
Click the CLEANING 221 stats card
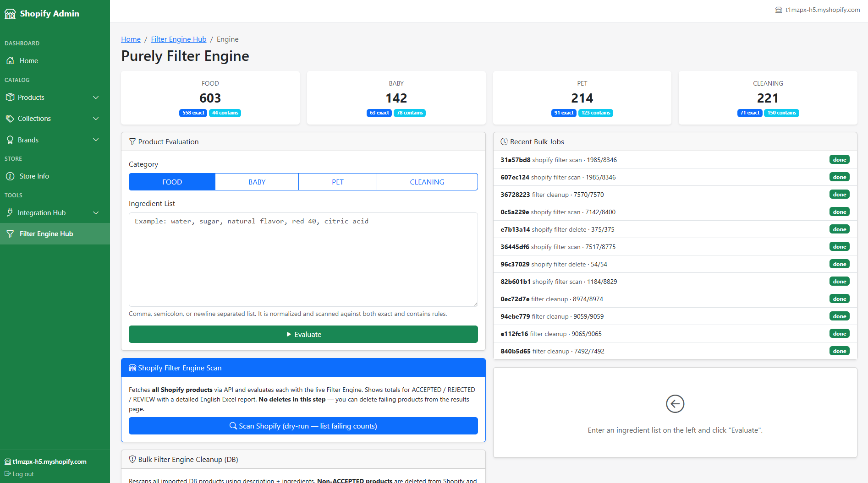(768, 98)
